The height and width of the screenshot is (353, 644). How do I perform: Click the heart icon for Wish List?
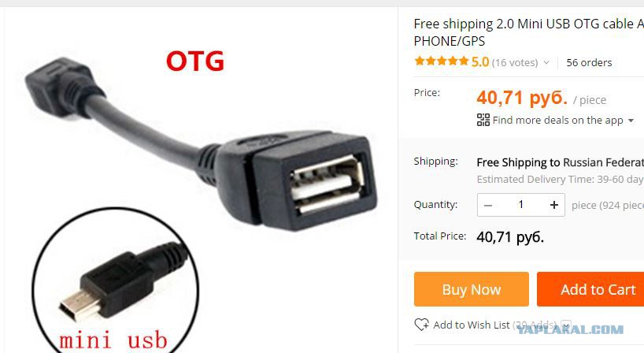pyautogui.click(x=421, y=324)
